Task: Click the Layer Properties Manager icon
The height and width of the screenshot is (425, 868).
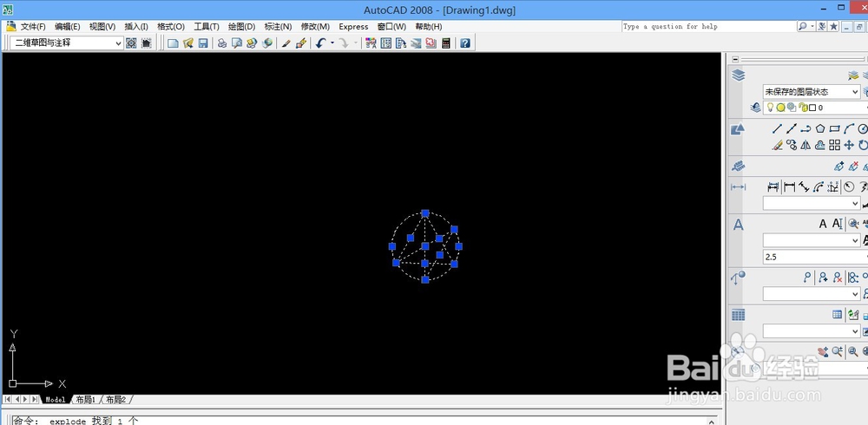Action: [x=739, y=75]
